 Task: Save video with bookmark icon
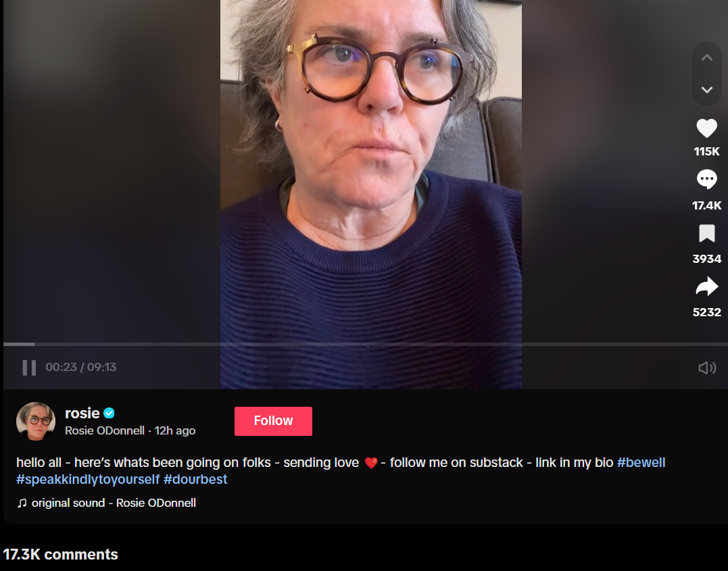tap(706, 233)
